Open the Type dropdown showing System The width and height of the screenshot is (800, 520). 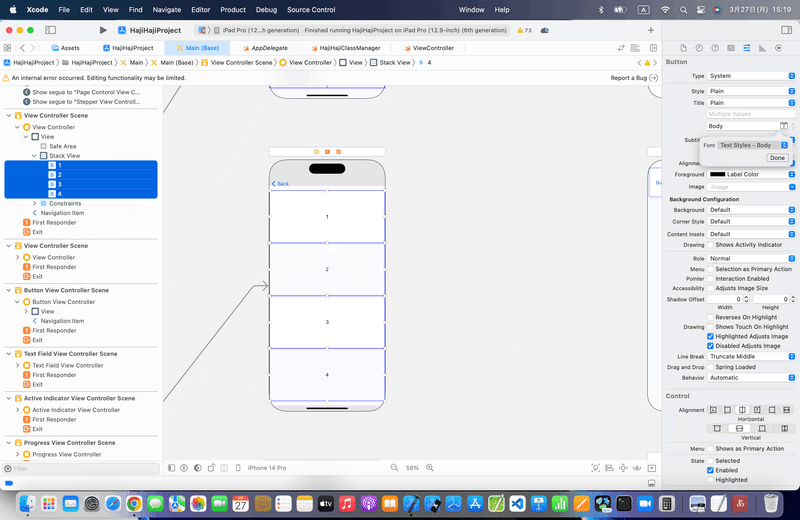[x=751, y=76]
